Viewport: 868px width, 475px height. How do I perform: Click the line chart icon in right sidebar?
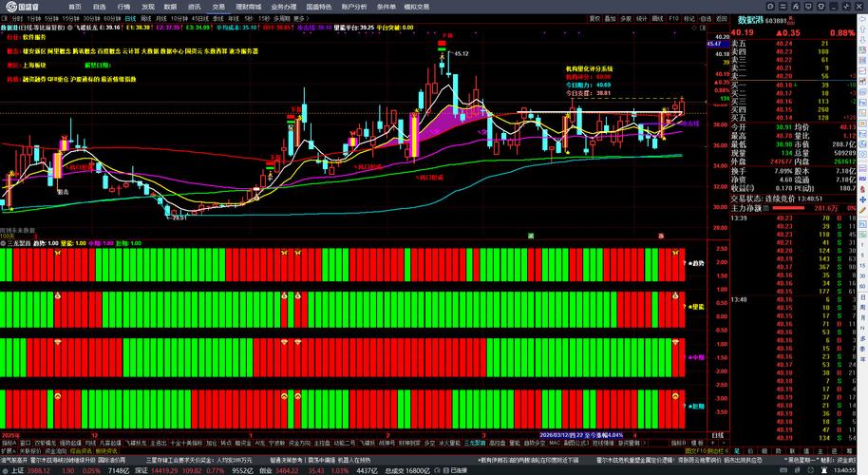[862, 71]
